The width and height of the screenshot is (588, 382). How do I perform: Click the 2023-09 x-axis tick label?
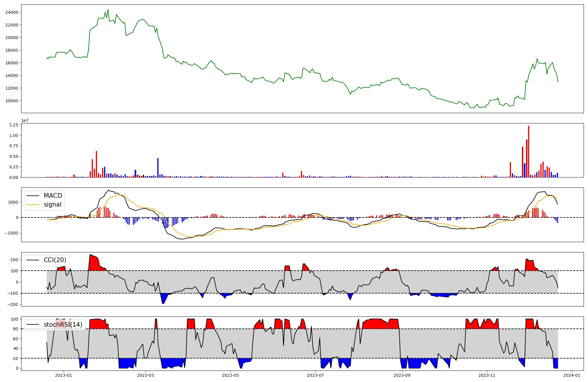coord(402,375)
